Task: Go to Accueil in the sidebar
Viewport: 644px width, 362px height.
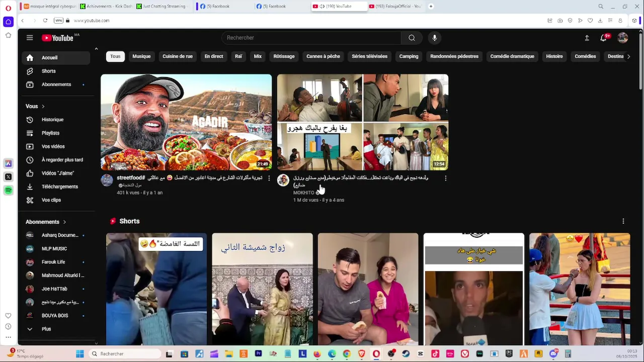Action: click(56, 58)
